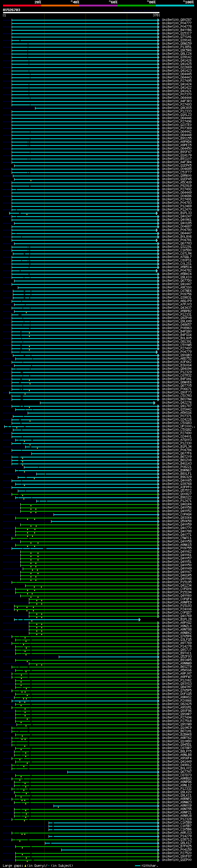Image resolution: width=197 pixels, height=868 pixels.
Task: Select UniRef100_B1PL34 label
Action: click(176, 447)
